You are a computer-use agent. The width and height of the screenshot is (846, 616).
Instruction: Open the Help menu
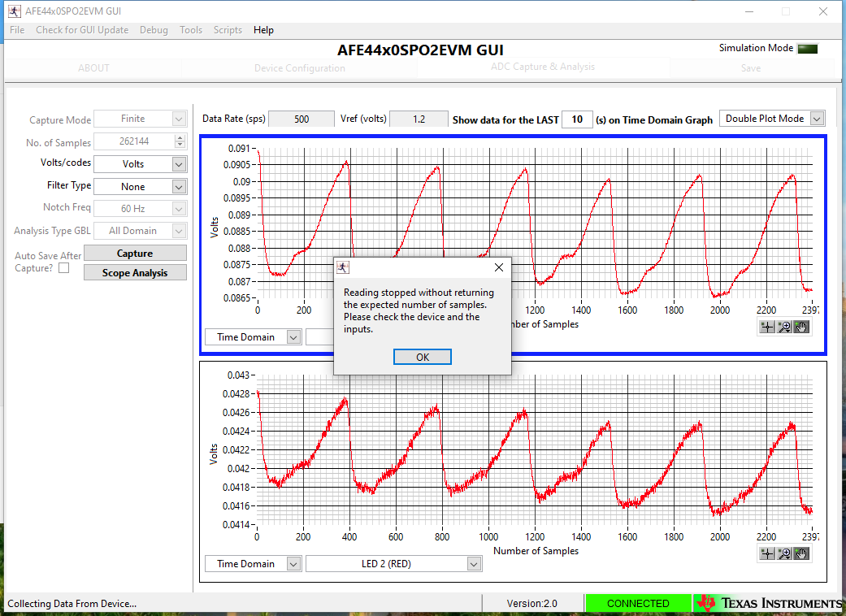pos(263,30)
